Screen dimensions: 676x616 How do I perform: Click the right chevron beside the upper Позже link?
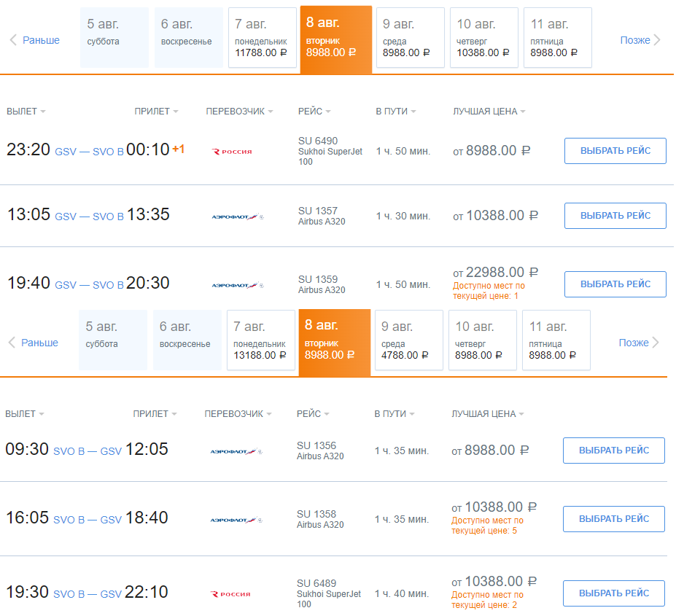(657, 40)
